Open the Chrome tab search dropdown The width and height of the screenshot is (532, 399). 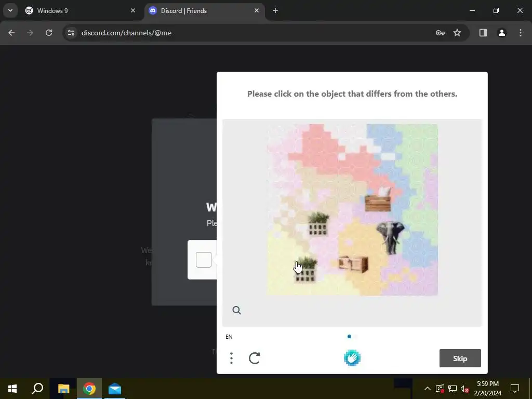click(10, 10)
